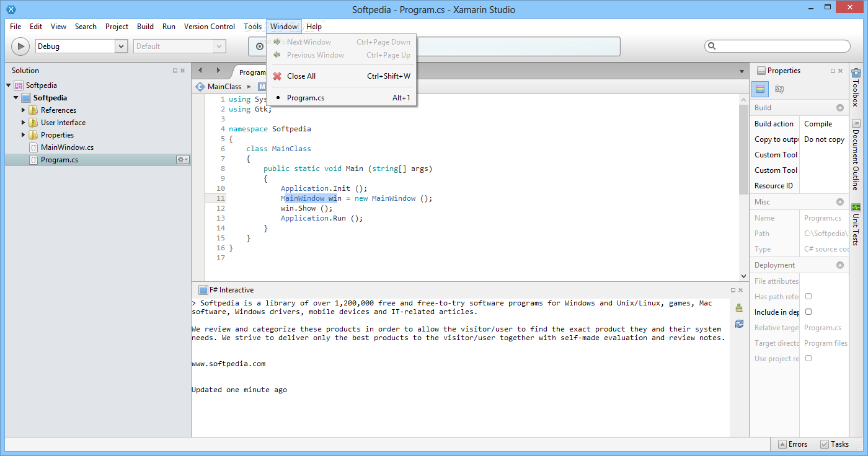
Task: Navigate back with the left arrow above editor
Action: pos(200,70)
